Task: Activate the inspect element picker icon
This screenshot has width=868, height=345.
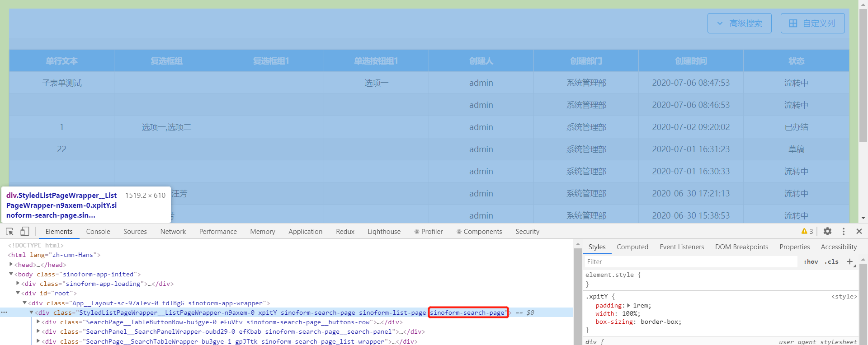Action: [9, 232]
